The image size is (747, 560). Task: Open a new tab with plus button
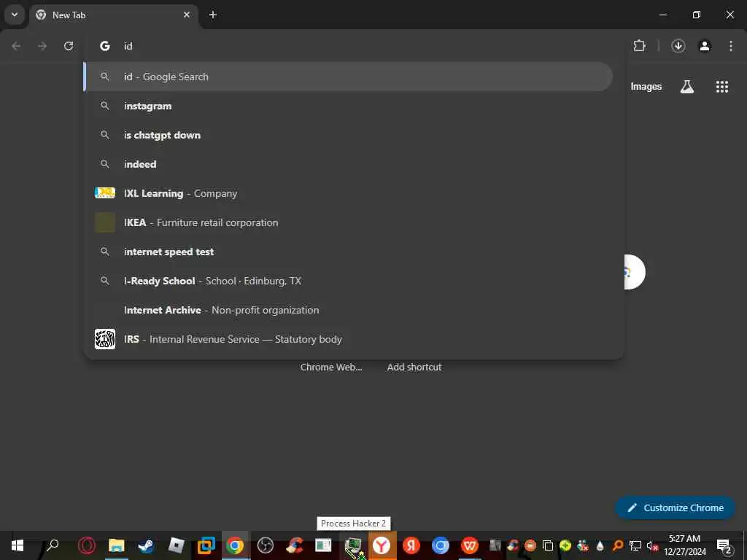[213, 15]
